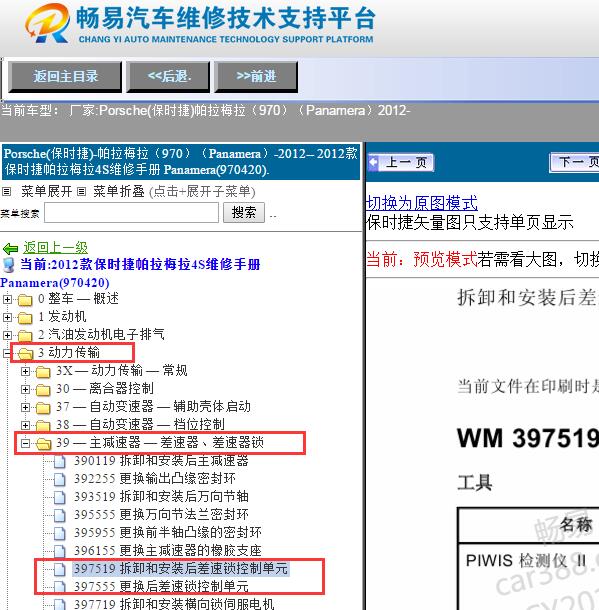This screenshot has height=610, width=599.
Task: Click the document icon of 397519
Action: pyautogui.click(x=60, y=569)
